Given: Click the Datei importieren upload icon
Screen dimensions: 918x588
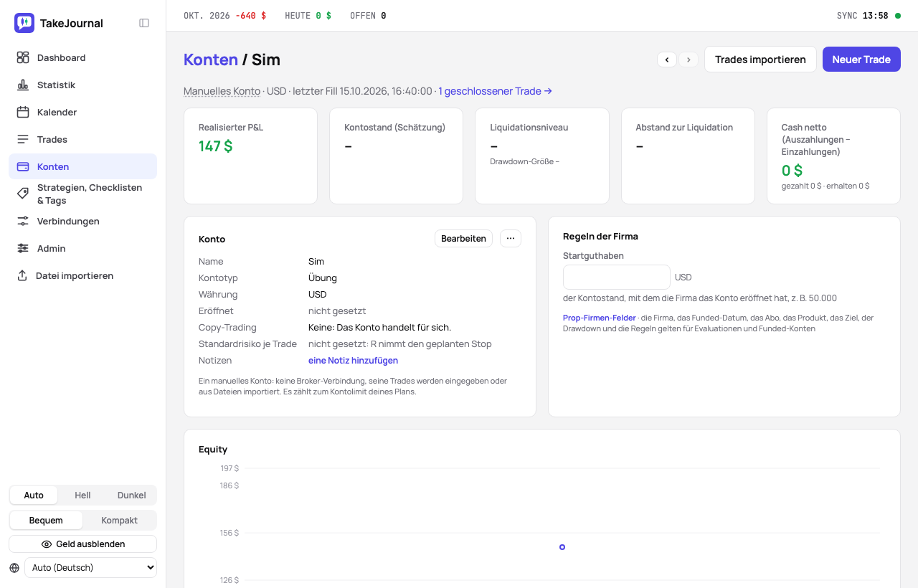Looking at the screenshot, I should coord(22,275).
